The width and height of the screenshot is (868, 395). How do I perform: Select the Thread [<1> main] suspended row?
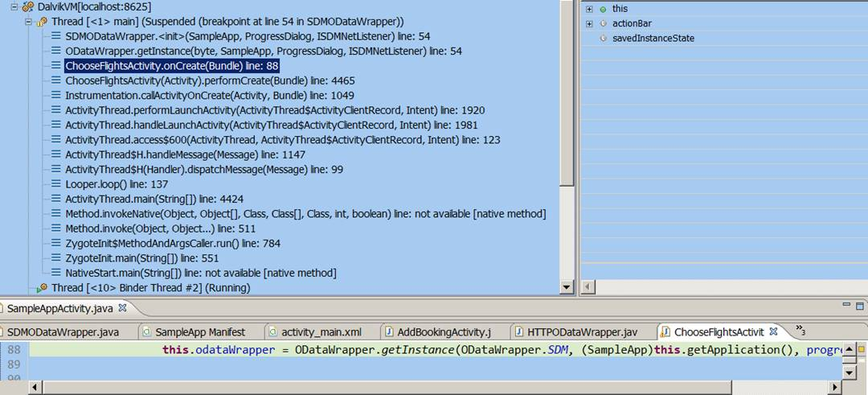227,23
